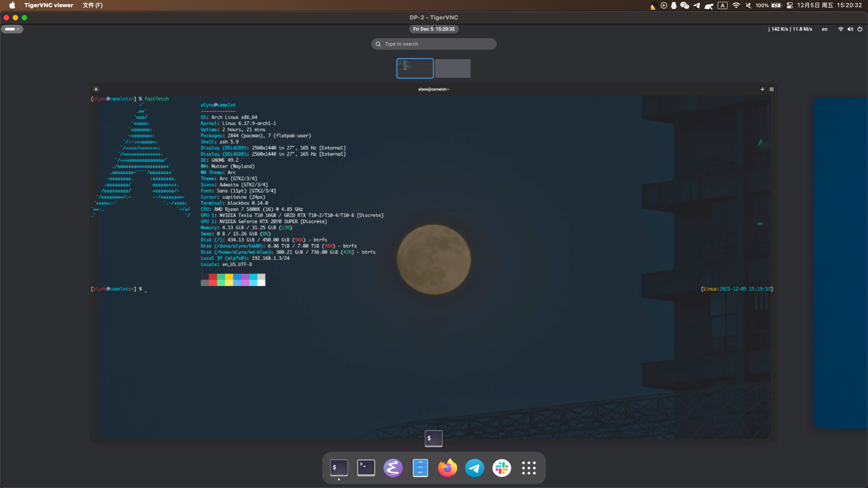868x488 pixels.
Task: Open Control Center switches in macOS menu bar
Action: pyautogui.click(x=790, y=5)
